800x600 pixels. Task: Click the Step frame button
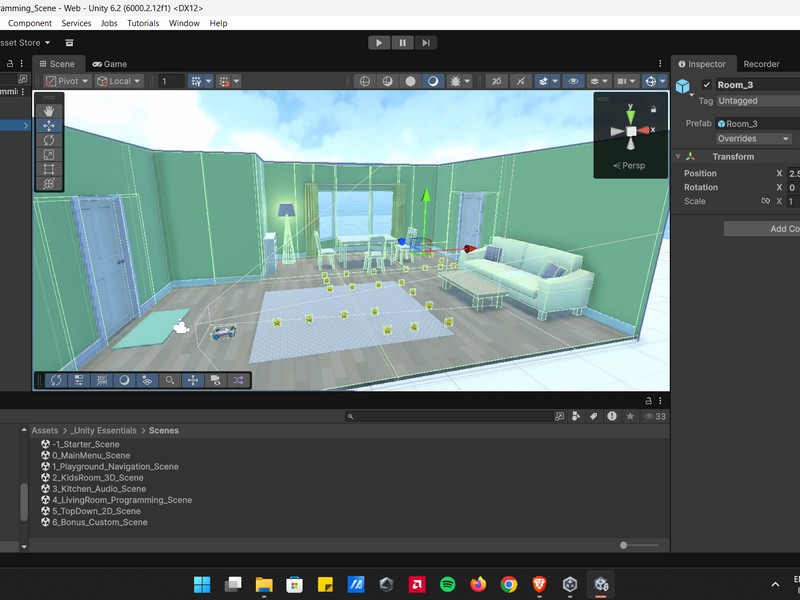tap(427, 42)
